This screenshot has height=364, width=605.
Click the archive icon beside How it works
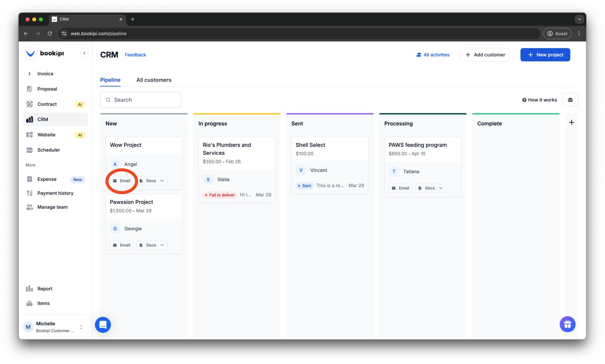coord(570,100)
